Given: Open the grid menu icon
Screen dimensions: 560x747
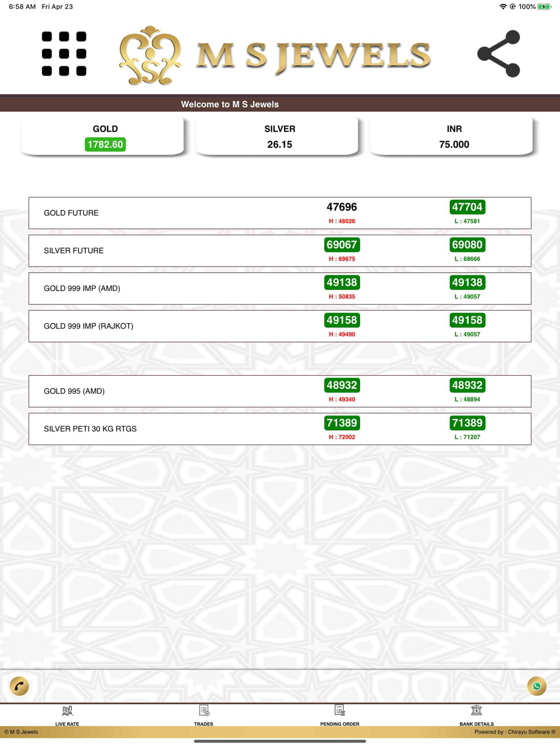Looking at the screenshot, I should 64,54.
